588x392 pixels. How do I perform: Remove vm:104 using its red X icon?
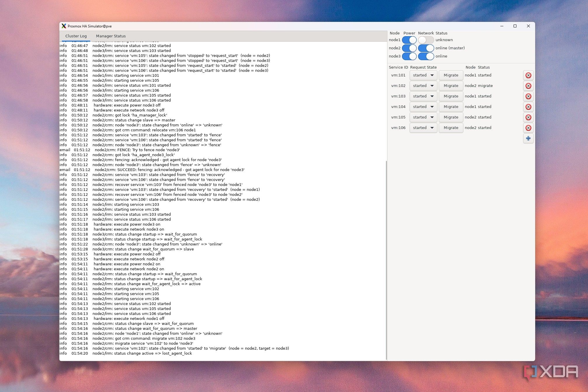click(x=528, y=107)
